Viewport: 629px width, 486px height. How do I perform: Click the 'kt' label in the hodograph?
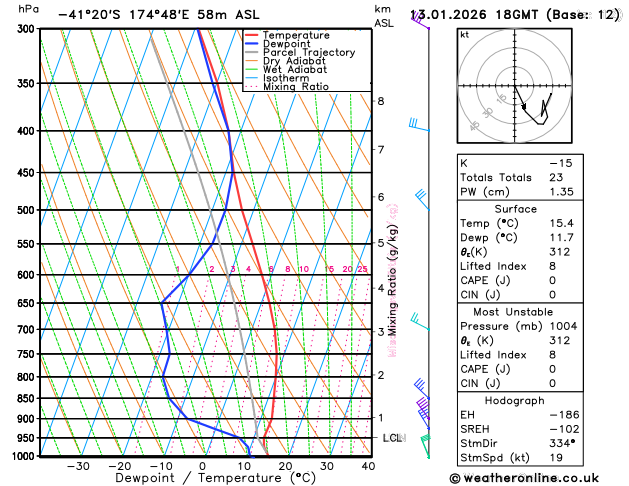click(465, 35)
